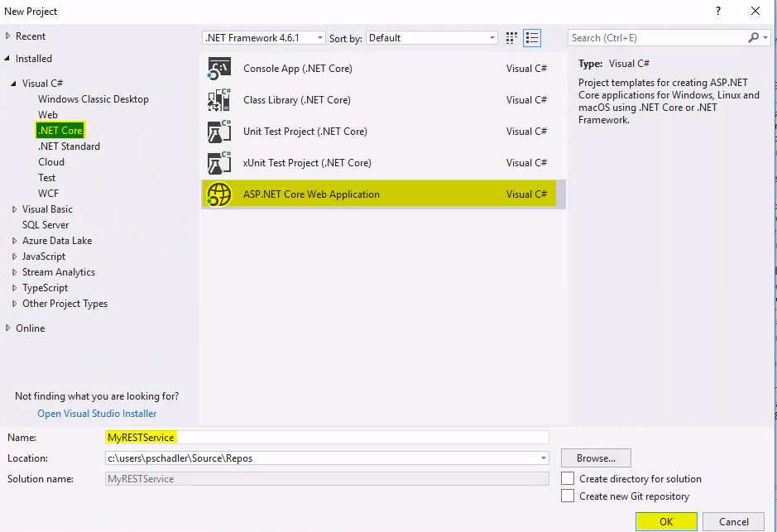The width and height of the screenshot is (777, 532).
Task: Click the Solution name field
Action: 327,479
